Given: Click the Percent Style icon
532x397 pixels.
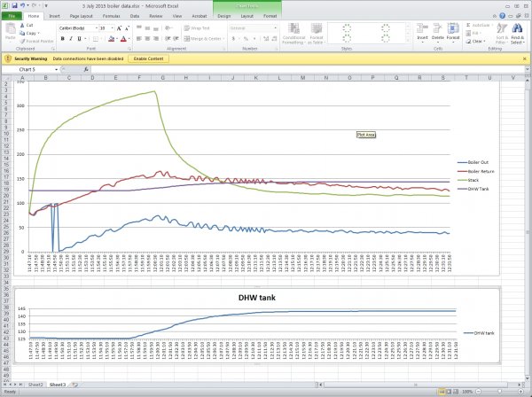Looking at the screenshot, I should (x=246, y=39).
